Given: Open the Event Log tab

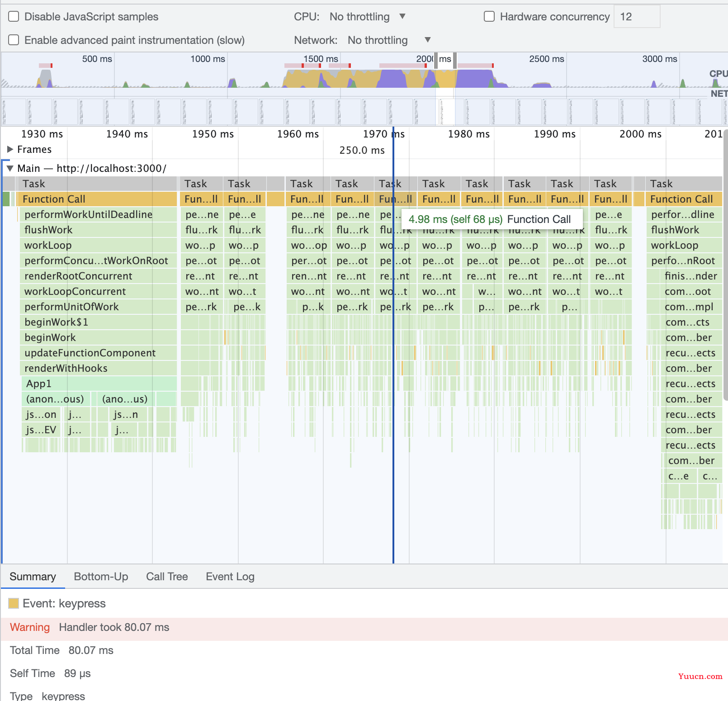Looking at the screenshot, I should click(230, 577).
